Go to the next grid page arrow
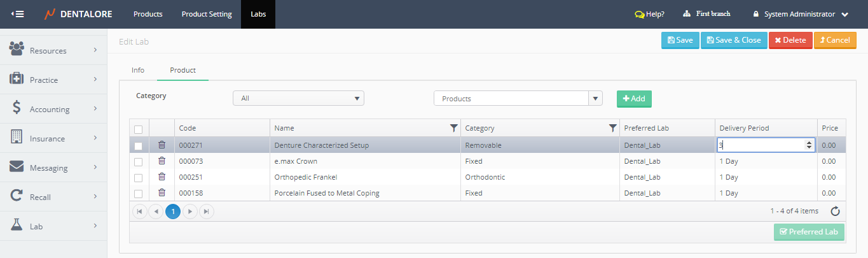868x258 pixels. [190, 211]
